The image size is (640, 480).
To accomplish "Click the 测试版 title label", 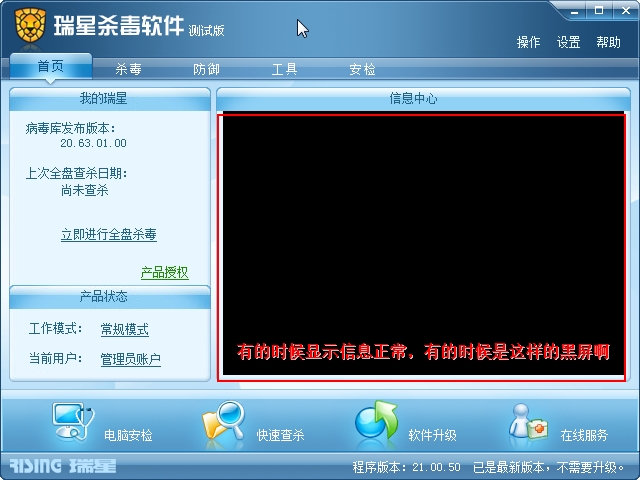I will click(207, 31).
